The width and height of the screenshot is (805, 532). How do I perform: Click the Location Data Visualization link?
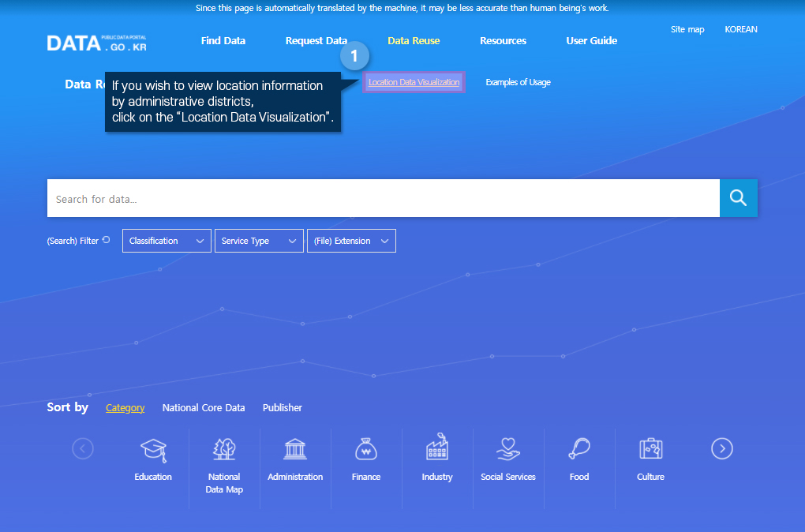coord(414,82)
